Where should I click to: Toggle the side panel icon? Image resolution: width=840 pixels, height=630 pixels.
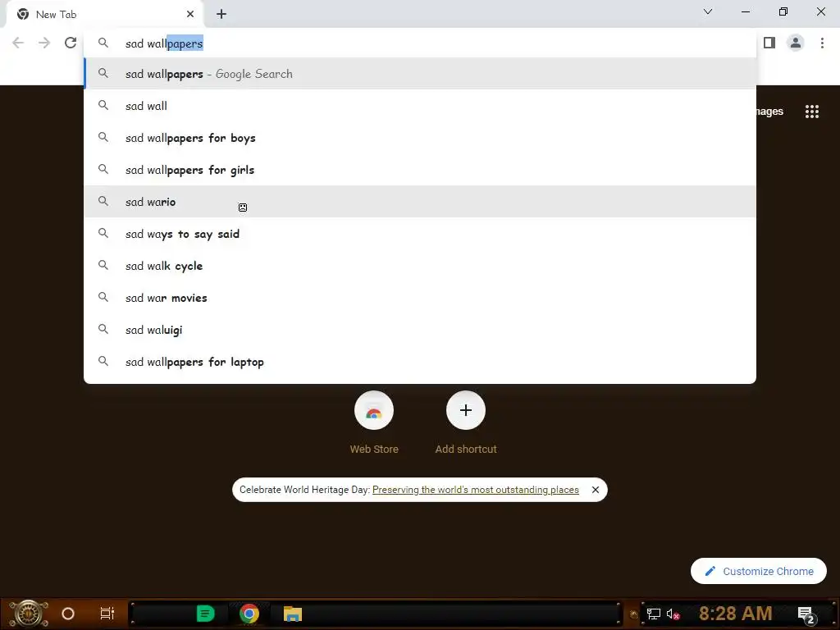pos(769,43)
